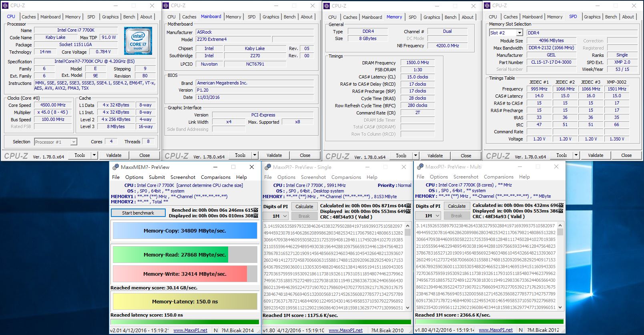Open 1M digits dropdown in MaxxPI Multi

tap(428, 215)
